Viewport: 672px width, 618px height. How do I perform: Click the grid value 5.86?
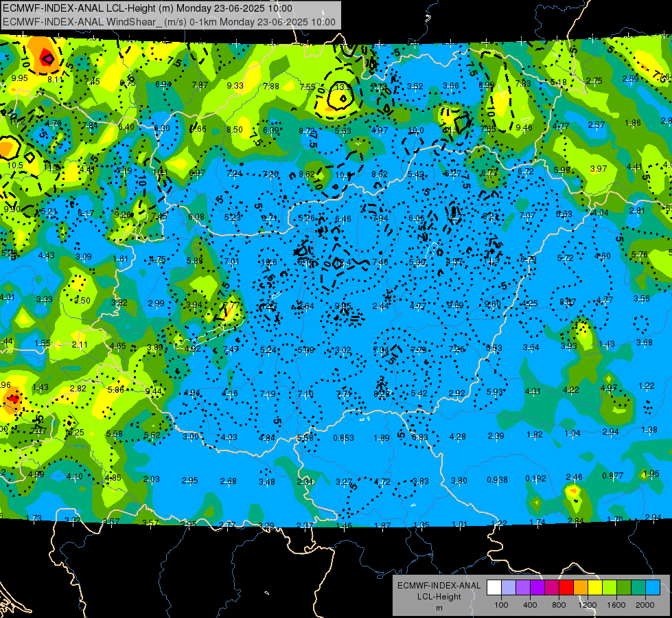(x=116, y=389)
